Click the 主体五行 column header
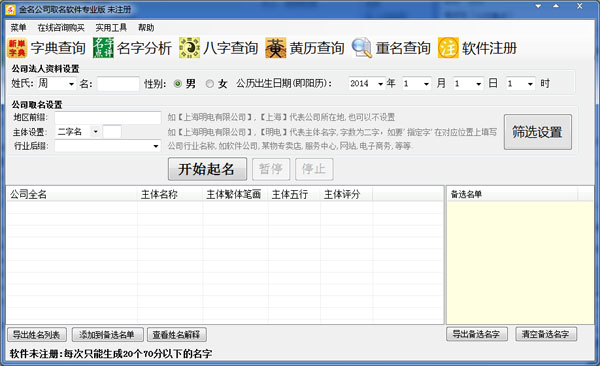Screen dimensions: 600x366 click(x=294, y=194)
